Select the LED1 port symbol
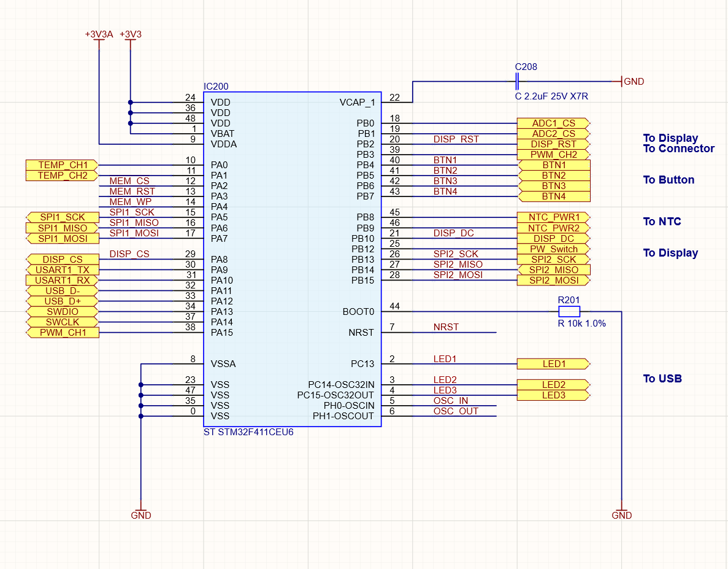Image resolution: width=728 pixels, height=569 pixels. tap(553, 364)
